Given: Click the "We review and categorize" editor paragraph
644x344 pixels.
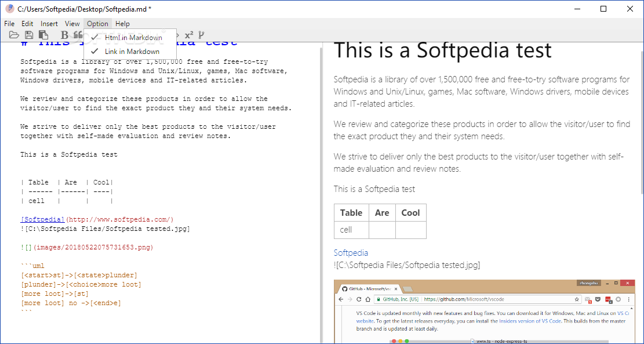Looking at the screenshot, I should pyautogui.click(x=156, y=104).
